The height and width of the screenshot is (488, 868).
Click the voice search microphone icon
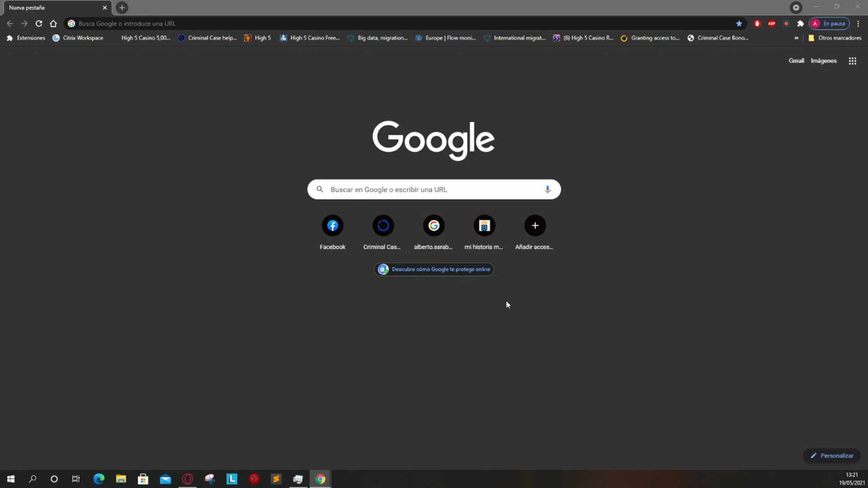click(547, 189)
